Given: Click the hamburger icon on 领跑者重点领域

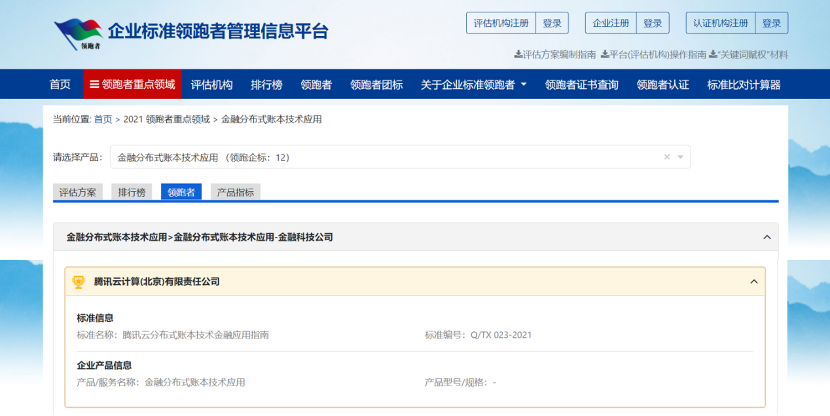Looking at the screenshot, I should pyautogui.click(x=94, y=84).
